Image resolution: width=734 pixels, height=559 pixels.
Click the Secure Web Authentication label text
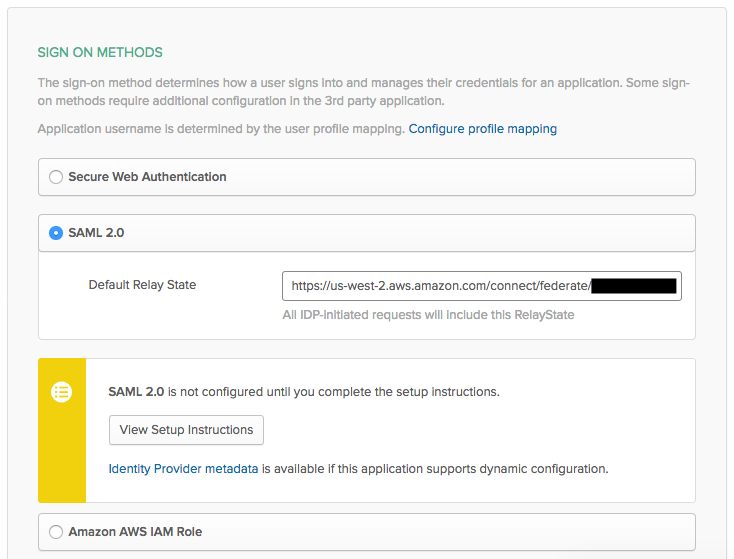tap(147, 177)
